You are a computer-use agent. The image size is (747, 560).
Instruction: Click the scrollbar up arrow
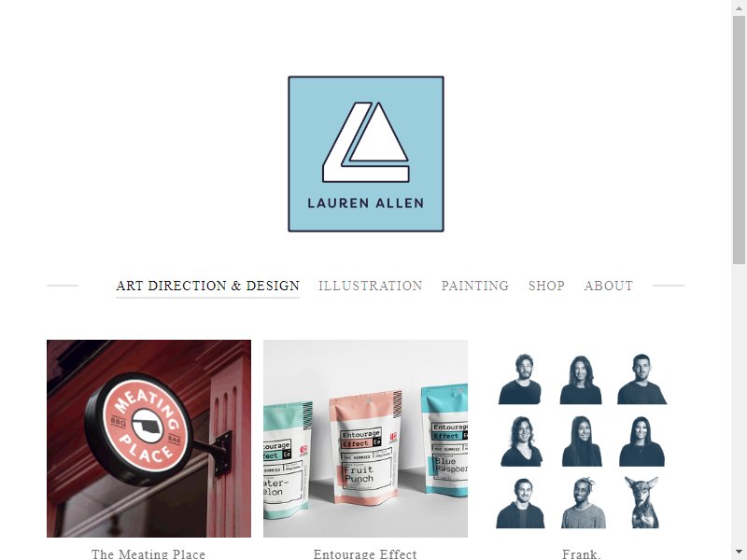pyautogui.click(x=739, y=7)
